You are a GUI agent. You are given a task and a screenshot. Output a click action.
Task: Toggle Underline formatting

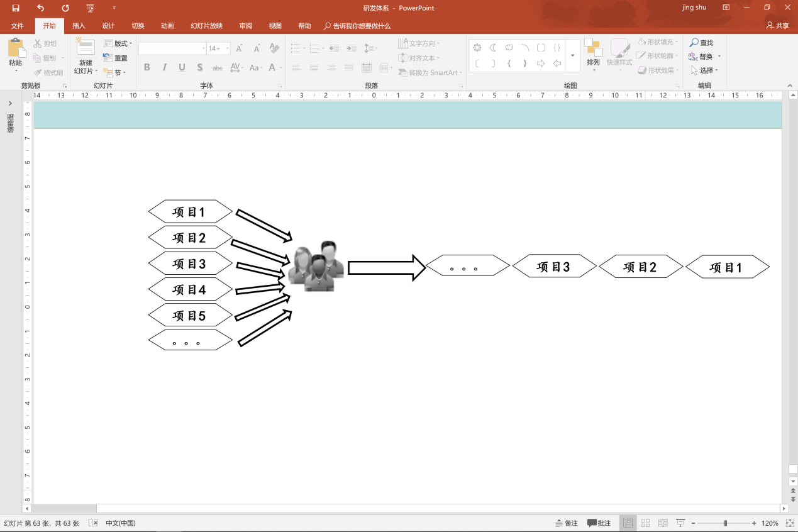(182, 67)
